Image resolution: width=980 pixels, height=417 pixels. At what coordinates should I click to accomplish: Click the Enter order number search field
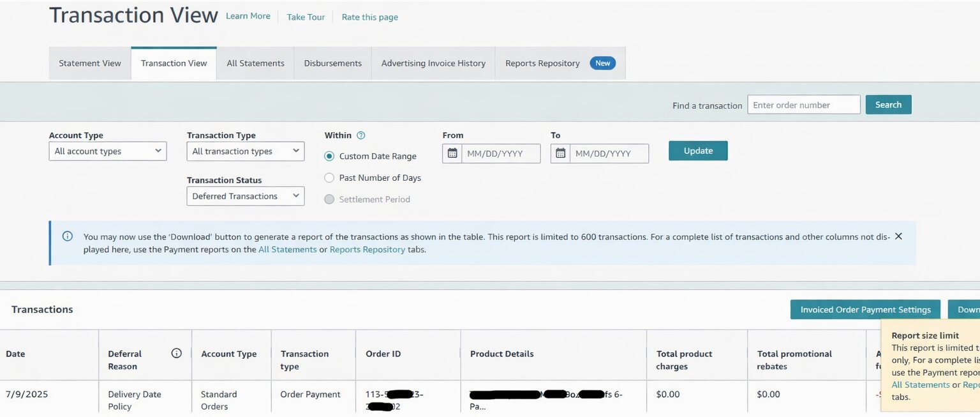click(803, 104)
